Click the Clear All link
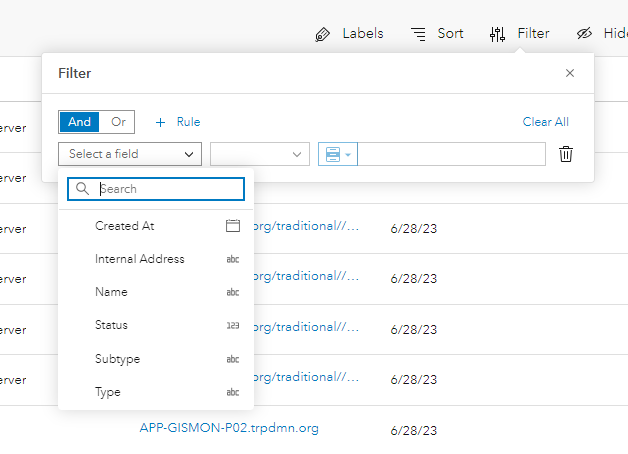Viewport: 628px width, 454px height. click(545, 122)
